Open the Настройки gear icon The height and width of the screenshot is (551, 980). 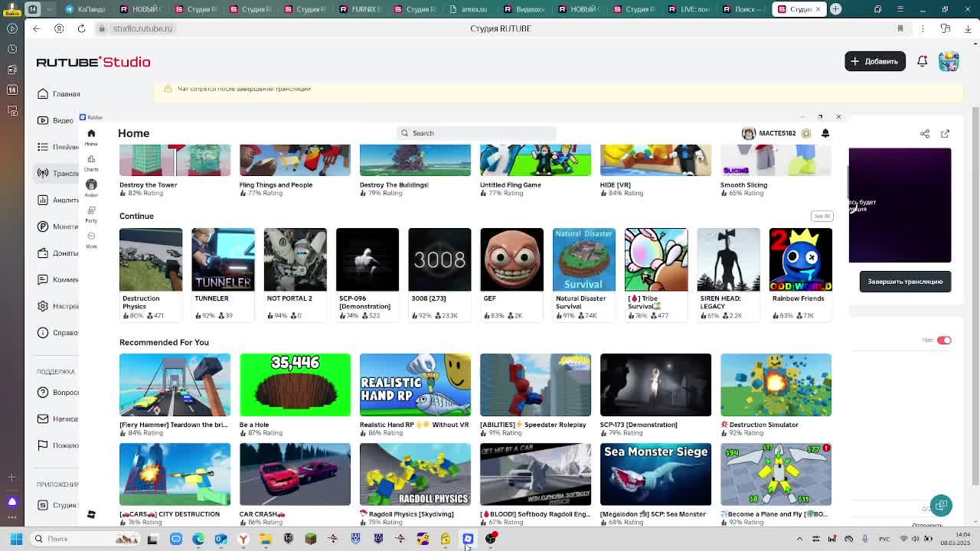[x=43, y=306]
